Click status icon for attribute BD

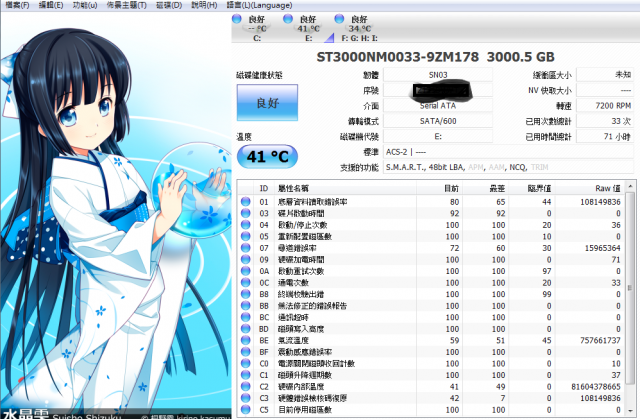click(245, 328)
